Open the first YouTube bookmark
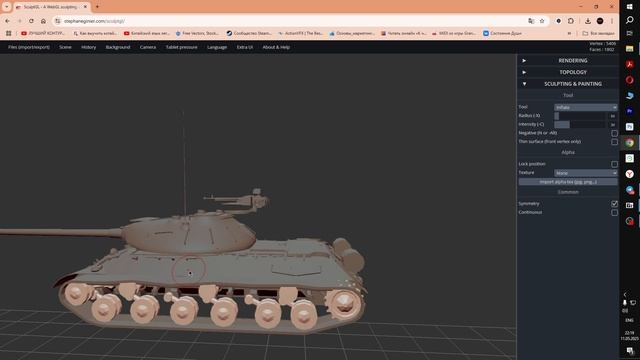640x360 pixels. click(43, 33)
